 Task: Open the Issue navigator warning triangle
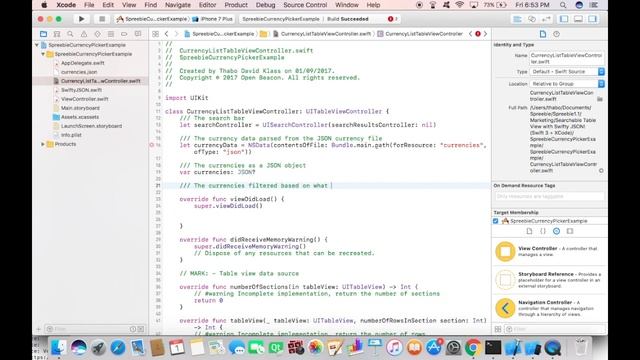84,34
